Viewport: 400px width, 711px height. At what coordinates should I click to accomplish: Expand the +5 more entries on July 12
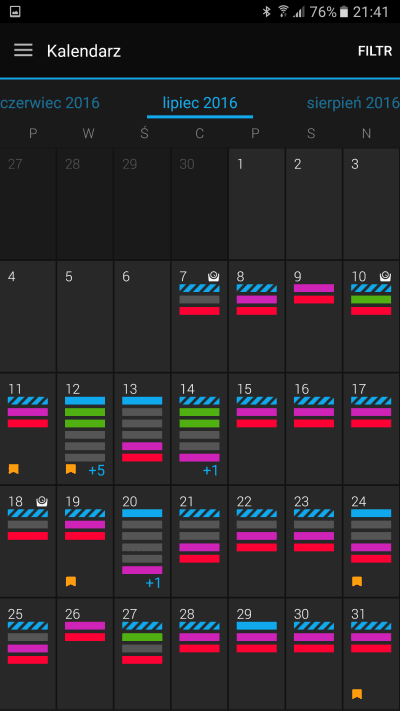[x=97, y=471]
